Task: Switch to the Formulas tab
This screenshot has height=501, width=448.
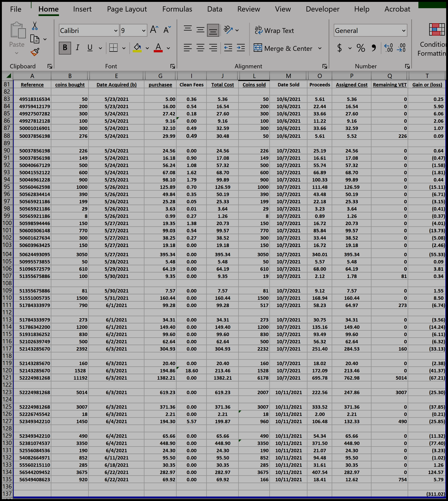Action: pos(177,9)
